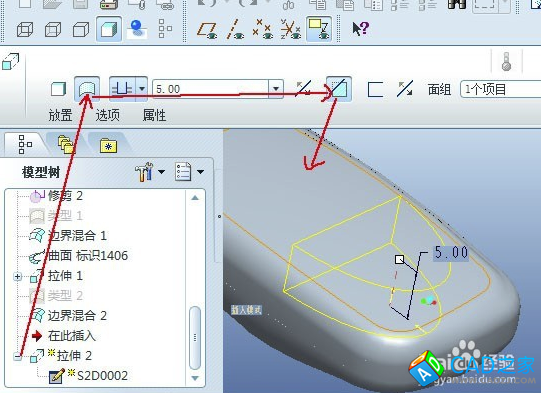The height and width of the screenshot is (393, 541).
Task: Open depth type options dropdown arrow
Action: pyautogui.click(x=142, y=89)
